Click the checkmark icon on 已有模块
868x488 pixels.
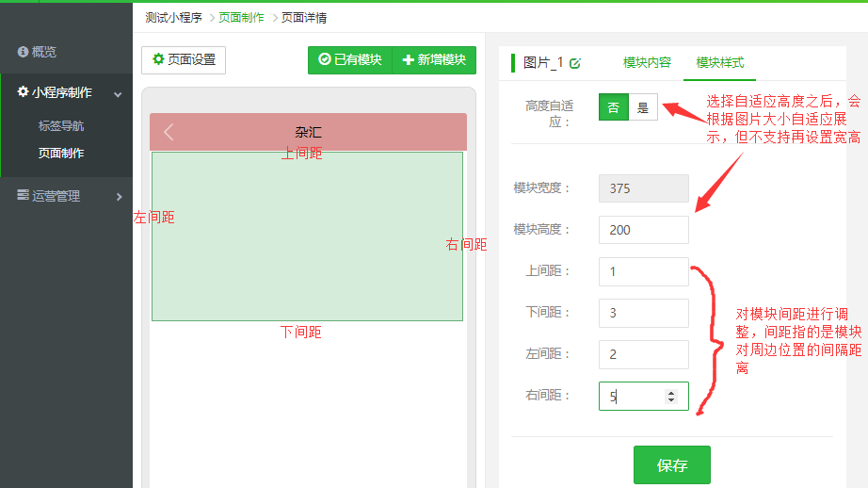point(325,59)
